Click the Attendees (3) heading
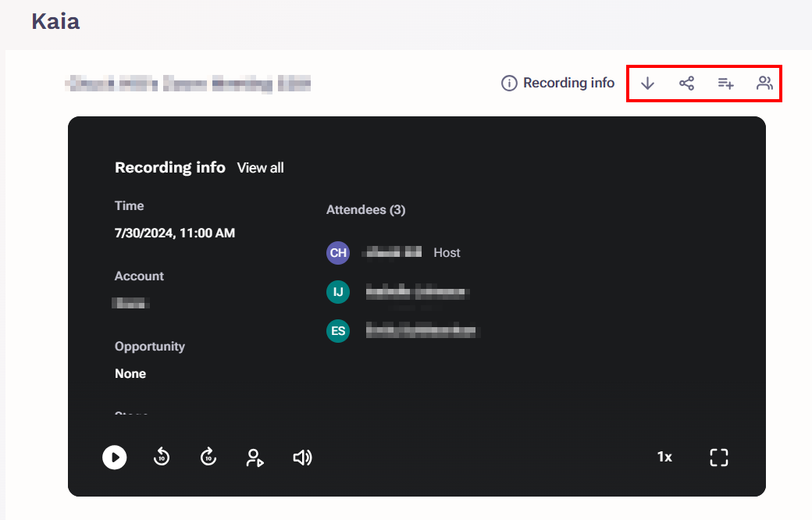Image resolution: width=812 pixels, height=520 pixels. click(366, 210)
